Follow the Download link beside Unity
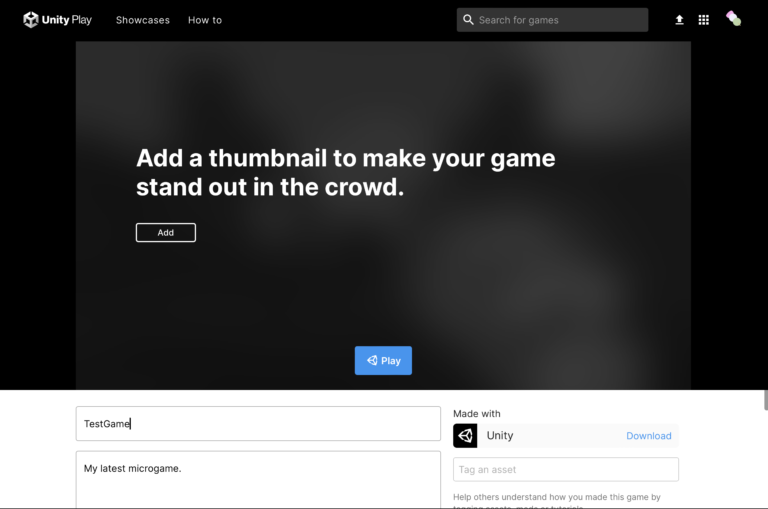The width and height of the screenshot is (768, 509). pos(648,436)
